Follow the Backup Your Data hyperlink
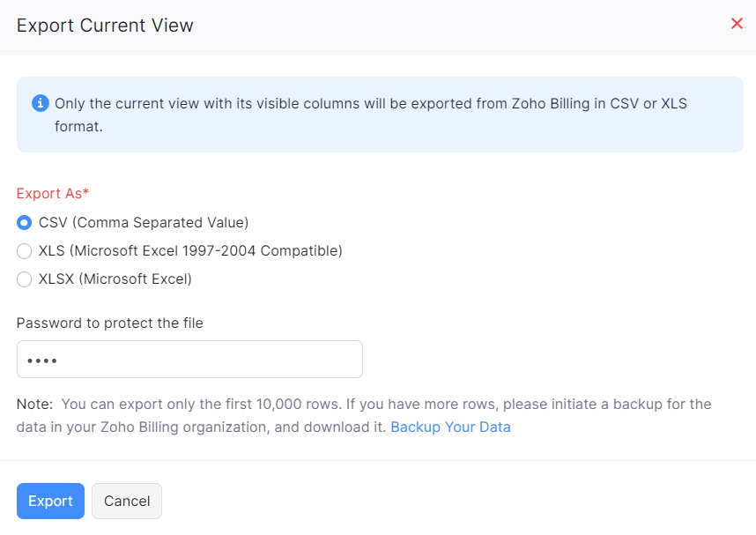756x535 pixels. coord(450,427)
